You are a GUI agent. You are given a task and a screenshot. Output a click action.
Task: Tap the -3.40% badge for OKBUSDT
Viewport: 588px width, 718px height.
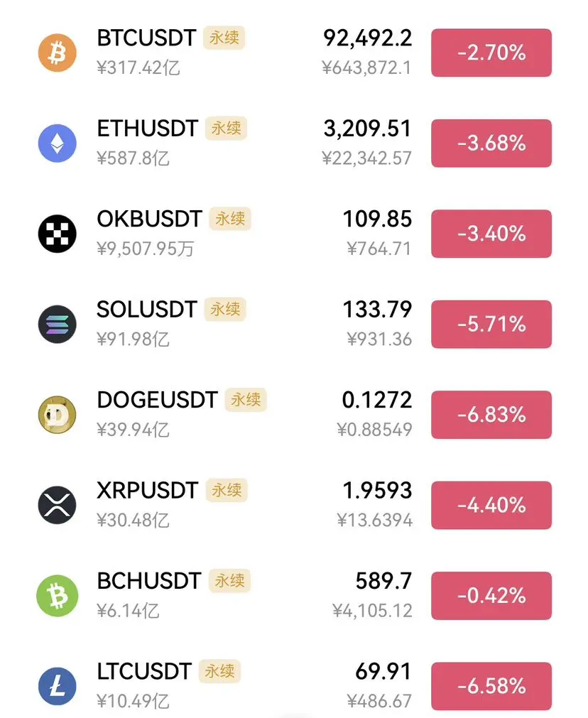click(x=491, y=234)
